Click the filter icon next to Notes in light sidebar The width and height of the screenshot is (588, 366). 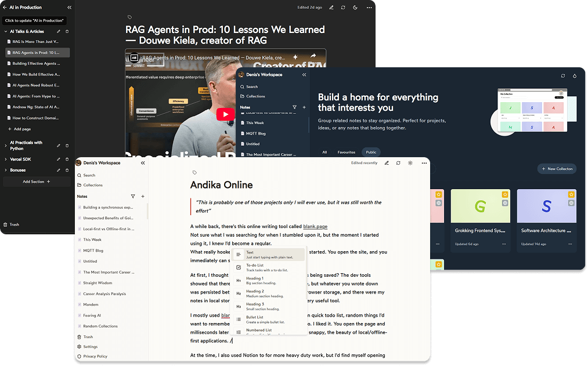tap(133, 197)
